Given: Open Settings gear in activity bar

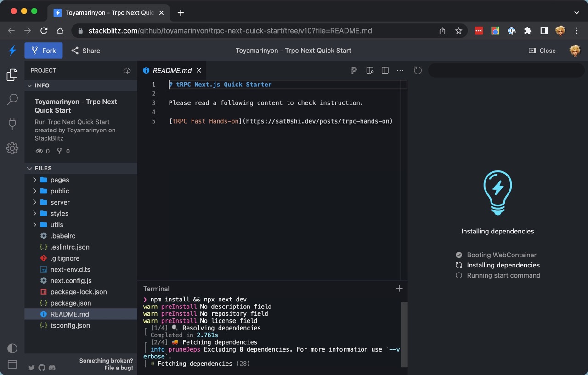Looking at the screenshot, I should point(12,148).
